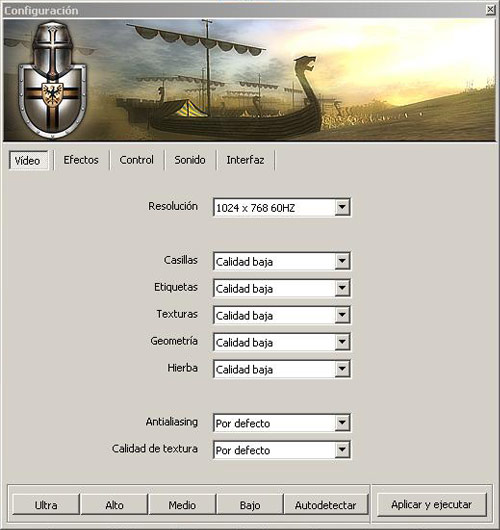Open the Etiquetas quality dropdown arrow
500x530 pixels.
[342, 288]
